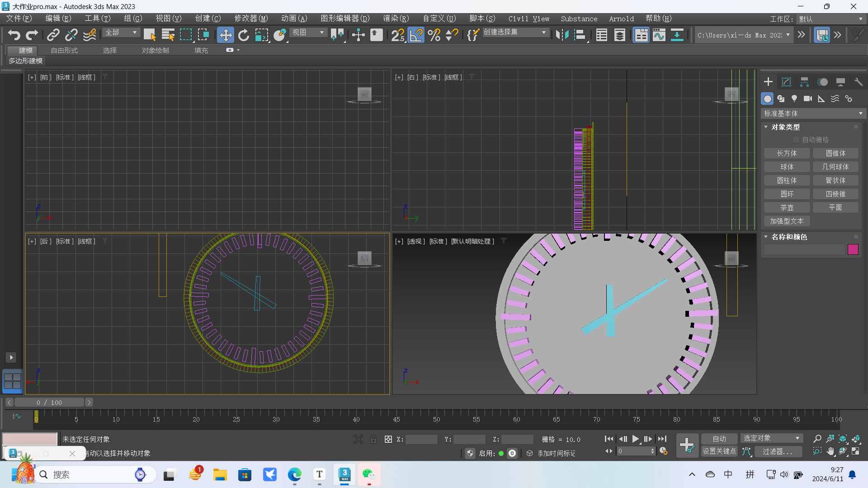Activate Select and Move tool
Screen dimensions: 868x488
pyautogui.click(x=225, y=35)
